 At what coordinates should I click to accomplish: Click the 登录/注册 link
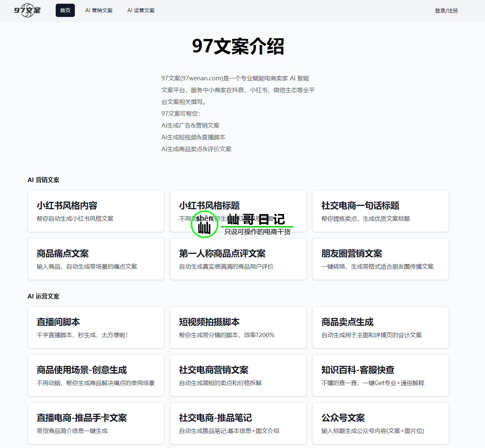446,11
